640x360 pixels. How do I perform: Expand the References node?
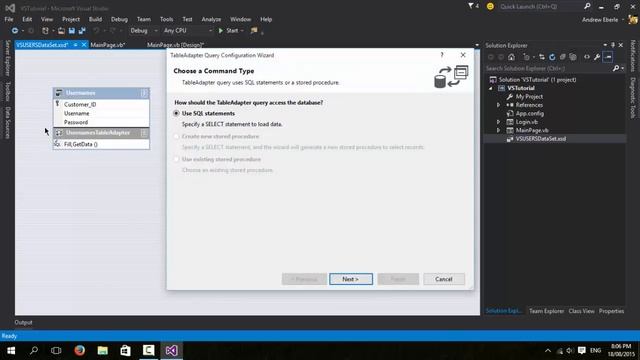coord(498,105)
